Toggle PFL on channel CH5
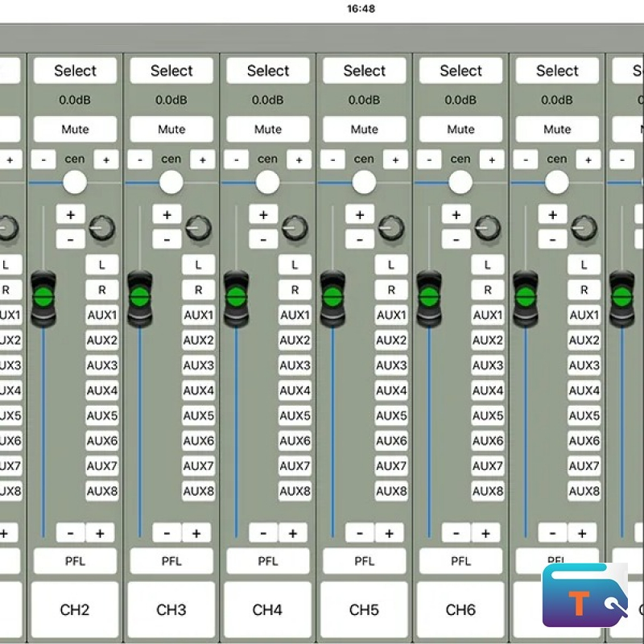The image size is (644, 644). tap(365, 561)
